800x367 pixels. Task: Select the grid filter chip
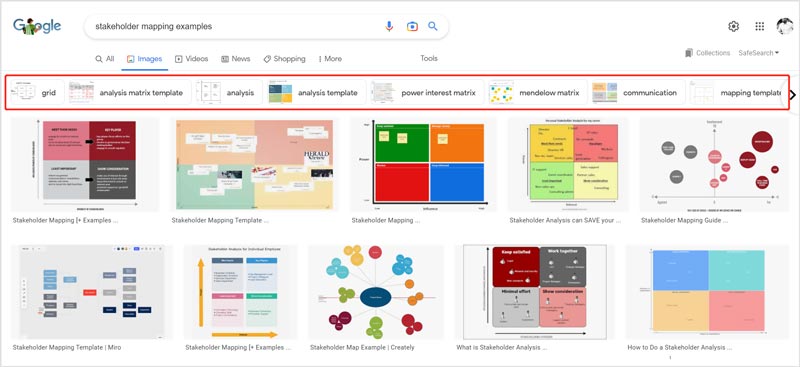[x=37, y=92]
